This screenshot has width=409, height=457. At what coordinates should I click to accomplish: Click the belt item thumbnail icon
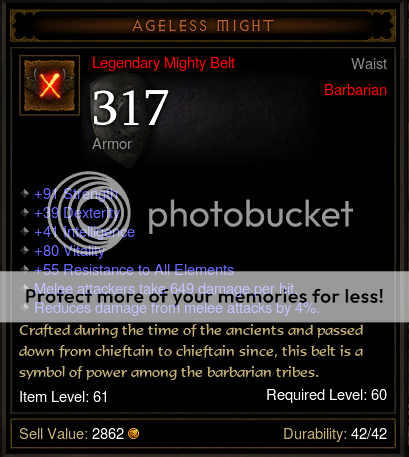[49, 85]
